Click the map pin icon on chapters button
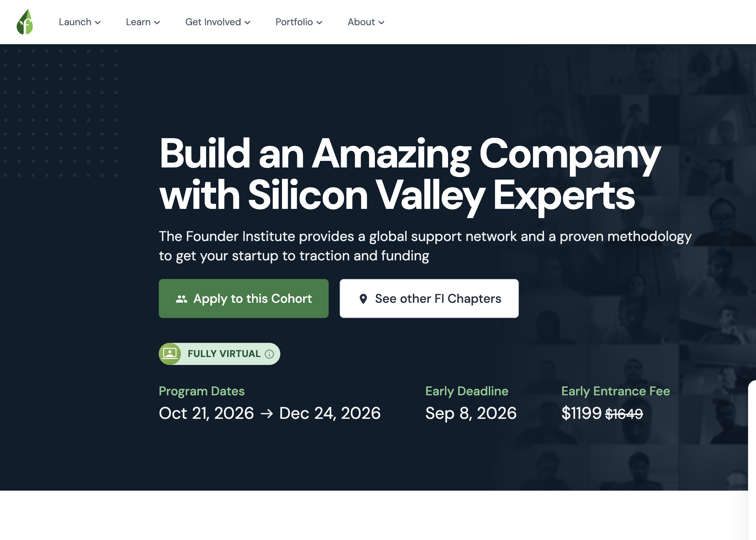The image size is (756, 540). click(x=363, y=299)
